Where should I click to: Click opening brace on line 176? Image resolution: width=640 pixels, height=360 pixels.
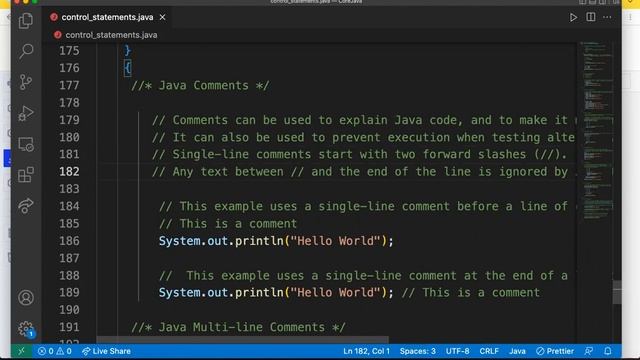pyautogui.click(x=127, y=68)
